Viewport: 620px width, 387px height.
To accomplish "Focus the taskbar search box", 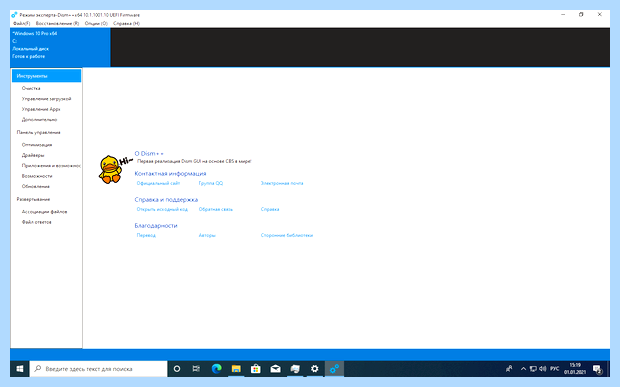I will click(98, 369).
